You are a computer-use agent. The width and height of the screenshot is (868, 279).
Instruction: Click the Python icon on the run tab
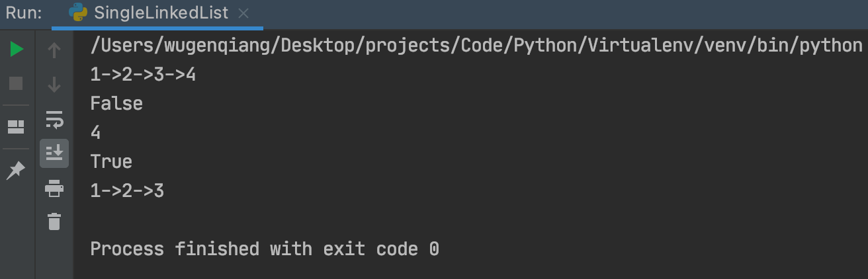click(x=78, y=13)
